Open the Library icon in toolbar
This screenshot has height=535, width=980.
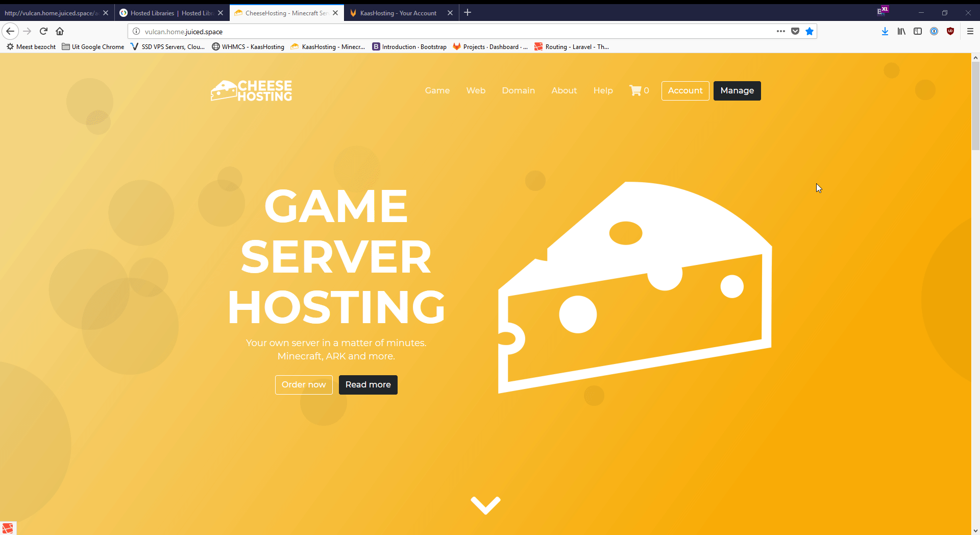(x=901, y=31)
